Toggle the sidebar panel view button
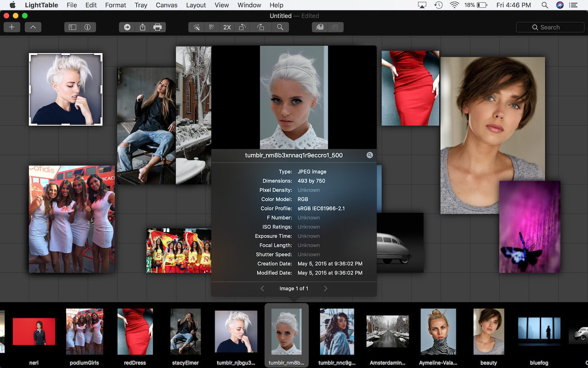The height and width of the screenshot is (368, 588). (73, 27)
